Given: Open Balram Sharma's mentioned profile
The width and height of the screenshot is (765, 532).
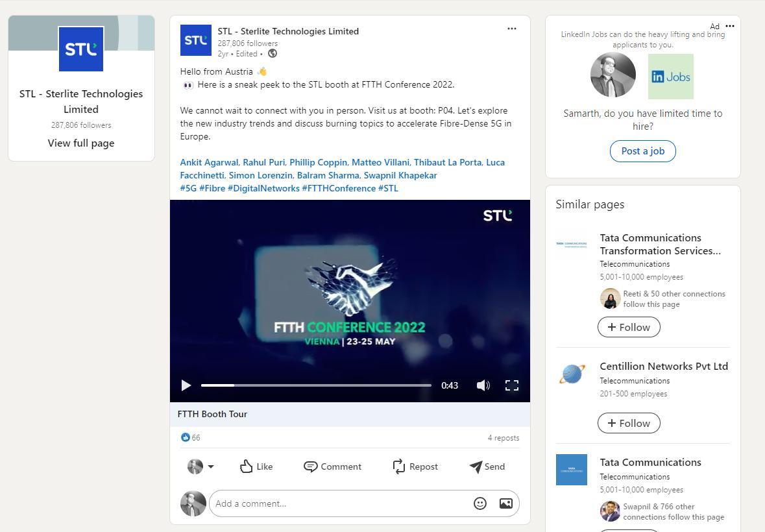Looking at the screenshot, I should point(328,175).
